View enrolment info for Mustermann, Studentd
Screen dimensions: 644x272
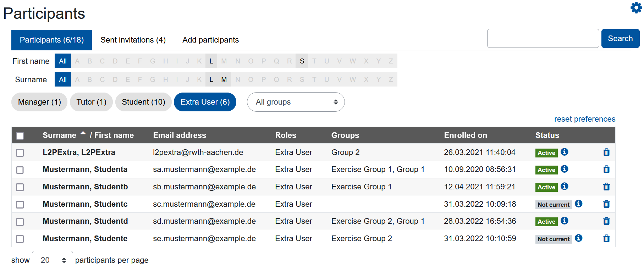565,221
